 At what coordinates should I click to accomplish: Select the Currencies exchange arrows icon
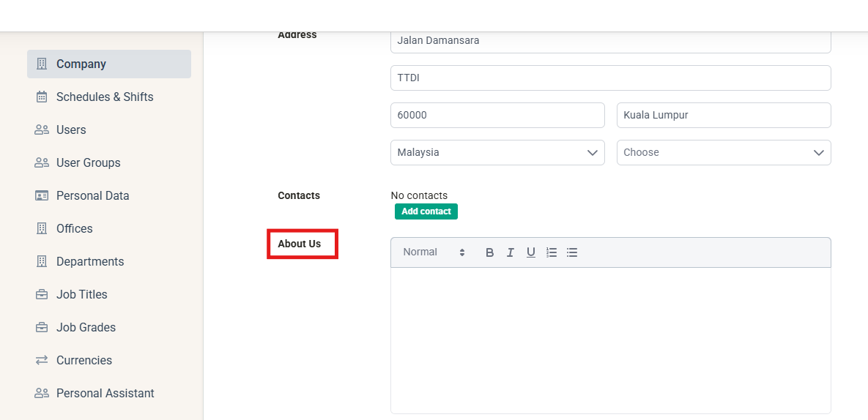tap(42, 360)
